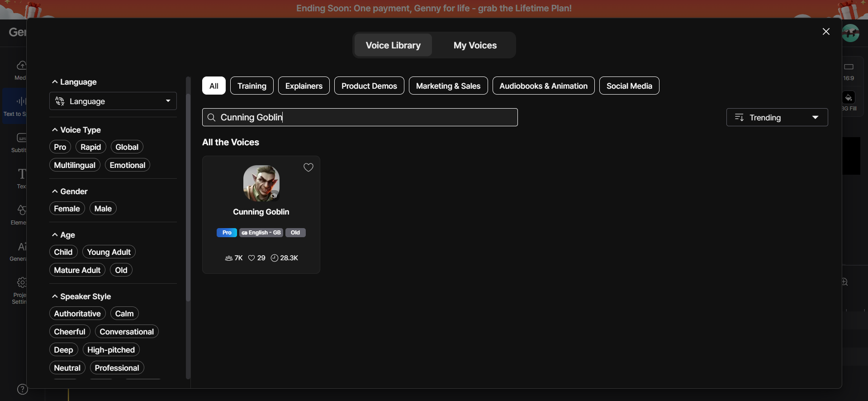Viewport: 868px width, 401px height.
Task: Select the Training category filter
Action: tap(252, 86)
